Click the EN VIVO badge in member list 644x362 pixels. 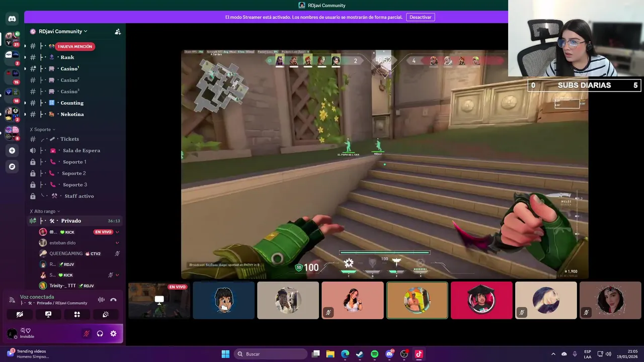tap(103, 232)
